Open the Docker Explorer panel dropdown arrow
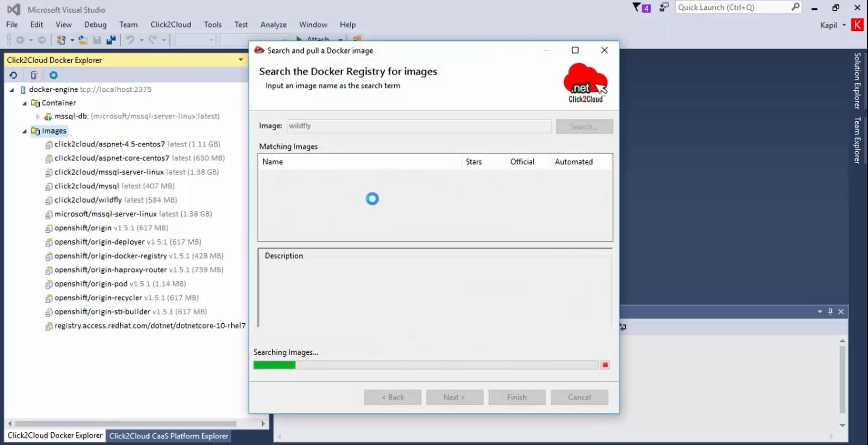Image resolution: width=868 pixels, height=445 pixels. coord(241,60)
